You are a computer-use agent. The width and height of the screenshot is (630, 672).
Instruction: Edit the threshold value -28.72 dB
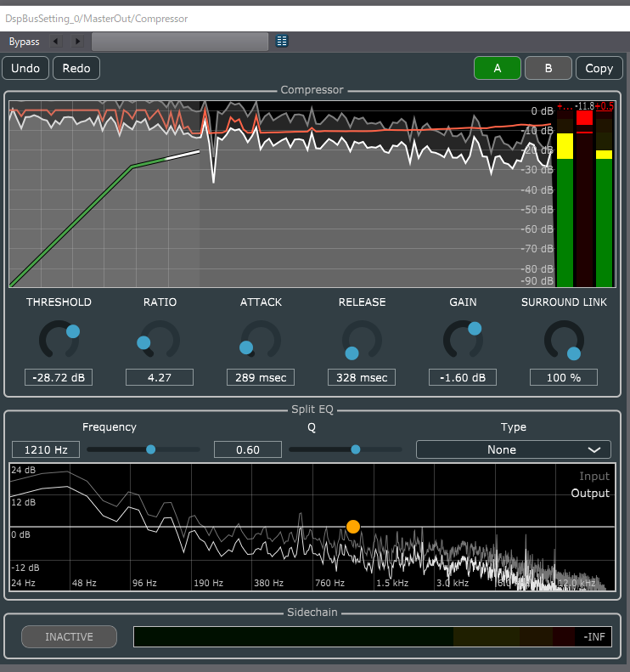(59, 377)
